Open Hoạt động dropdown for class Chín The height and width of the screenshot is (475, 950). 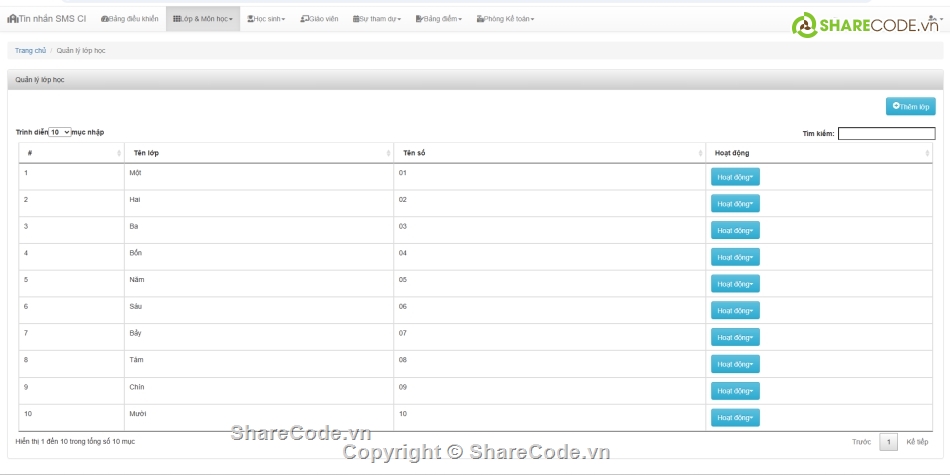click(735, 391)
